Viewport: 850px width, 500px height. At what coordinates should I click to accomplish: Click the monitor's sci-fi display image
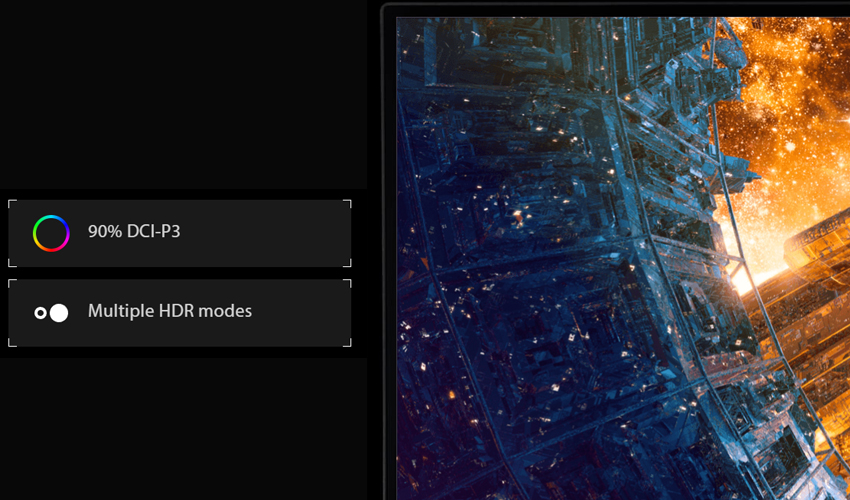click(623, 258)
